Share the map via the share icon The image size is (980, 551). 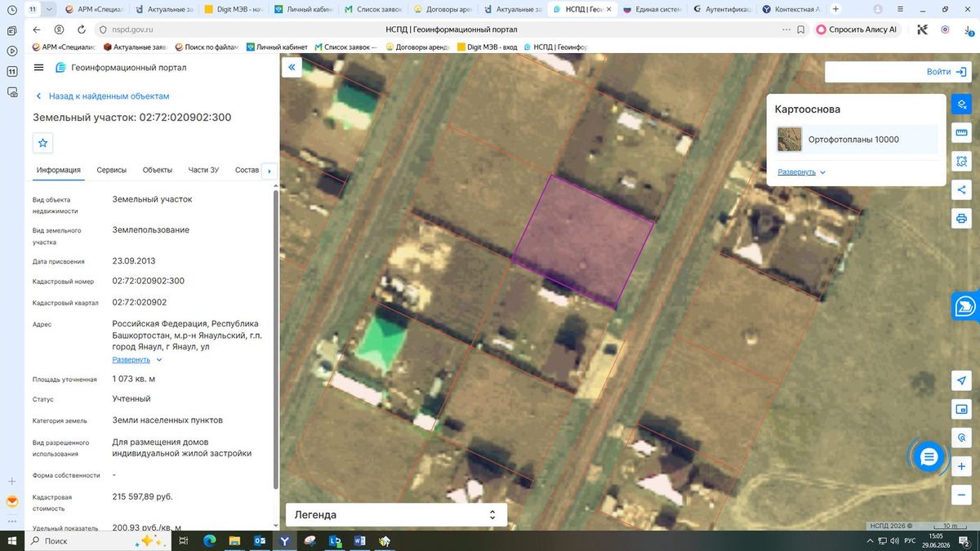click(961, 190)
